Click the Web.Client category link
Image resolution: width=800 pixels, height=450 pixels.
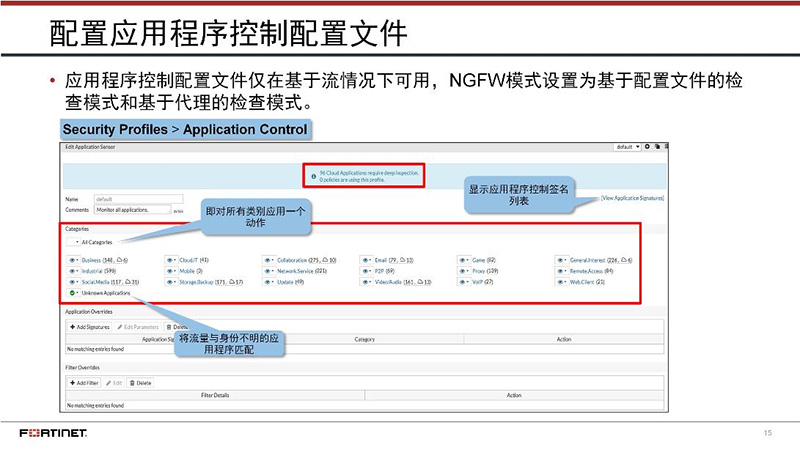click(582, 282)
